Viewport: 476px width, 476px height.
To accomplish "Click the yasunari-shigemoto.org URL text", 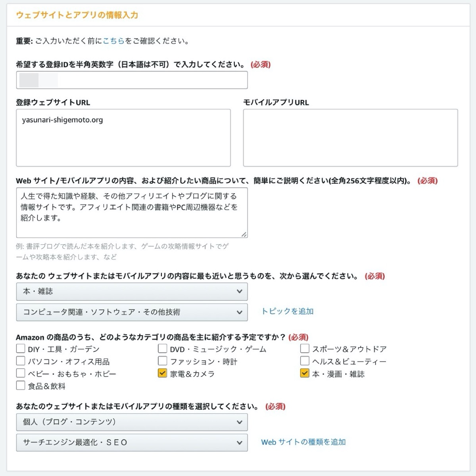I will tap(62, 120).
